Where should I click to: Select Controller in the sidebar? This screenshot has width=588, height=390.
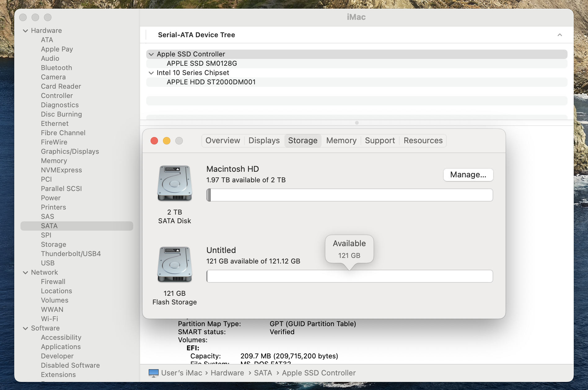coord(57,96)
